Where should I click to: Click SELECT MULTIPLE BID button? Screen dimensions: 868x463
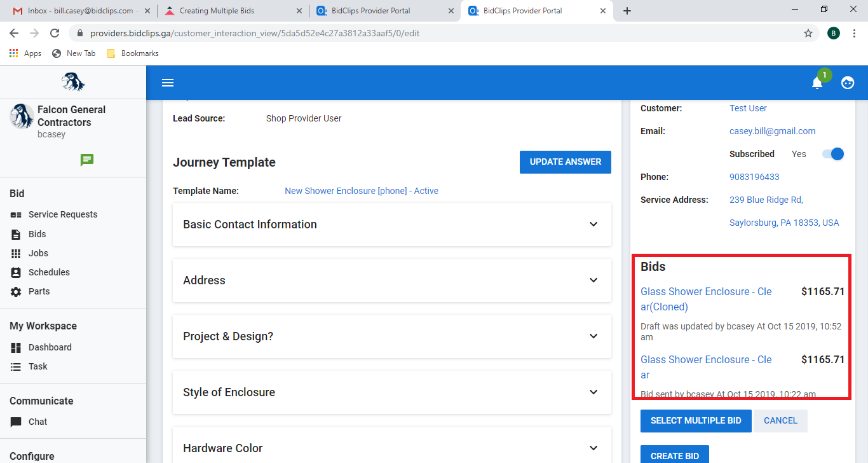[696, 421]
